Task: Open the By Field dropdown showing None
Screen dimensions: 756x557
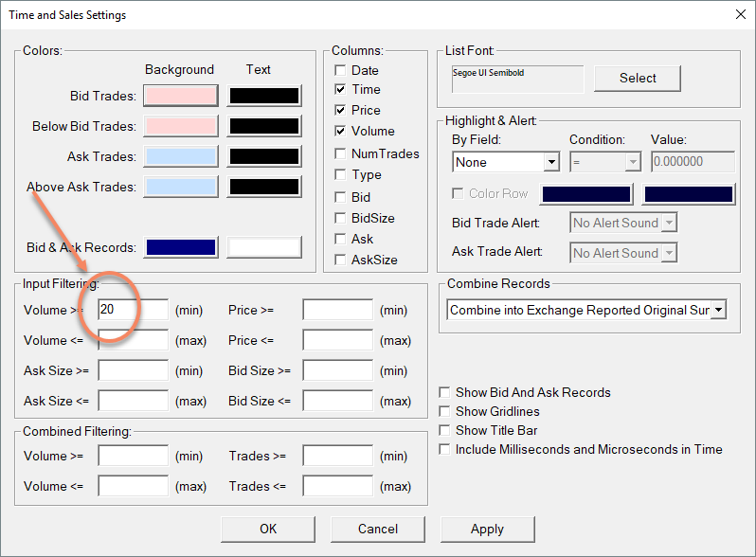Action: 506,162
